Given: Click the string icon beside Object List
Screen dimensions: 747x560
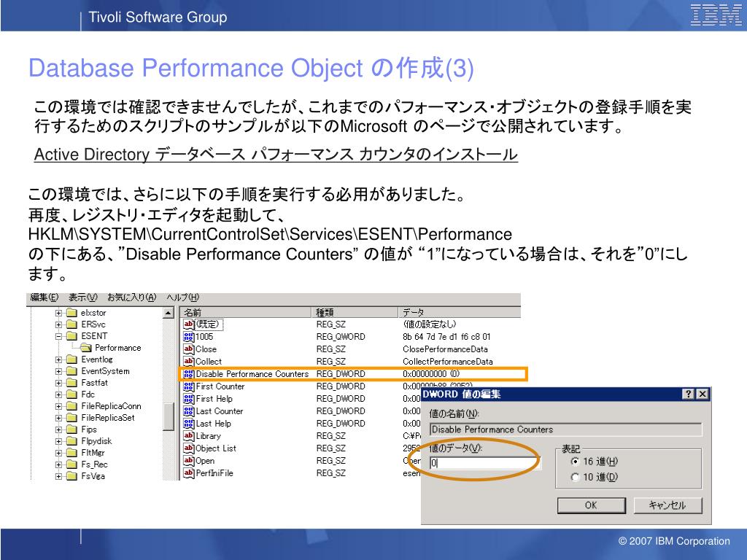Looking at the screenshot, I should click(189, 448).
